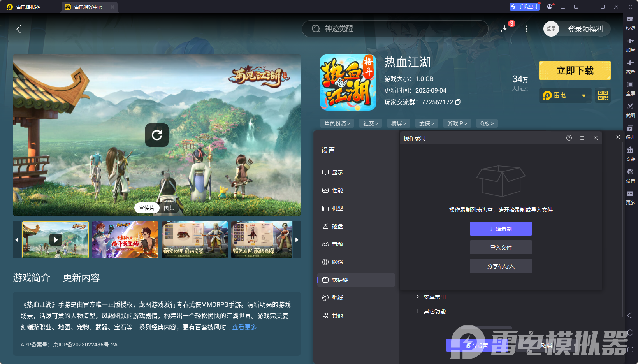Expand the 其它功能 shortcut section
Viewport: 638px width, 364px height.
(510, 311)
